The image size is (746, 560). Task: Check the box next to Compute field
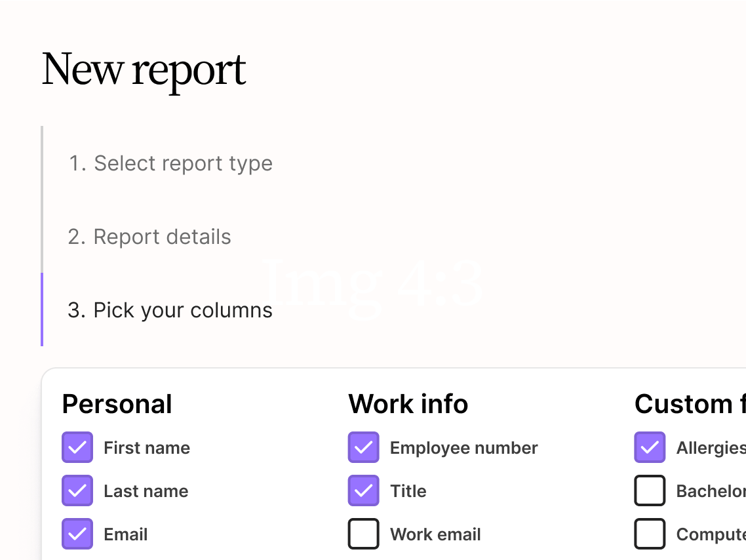[x=650, y=534]
